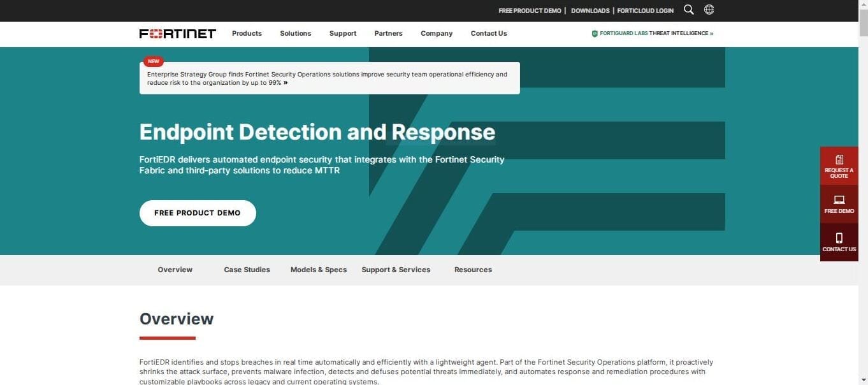Click the FREE PRODUCT DEMO button
Viewport: 868px width, 385px height.
click(198, 213)
